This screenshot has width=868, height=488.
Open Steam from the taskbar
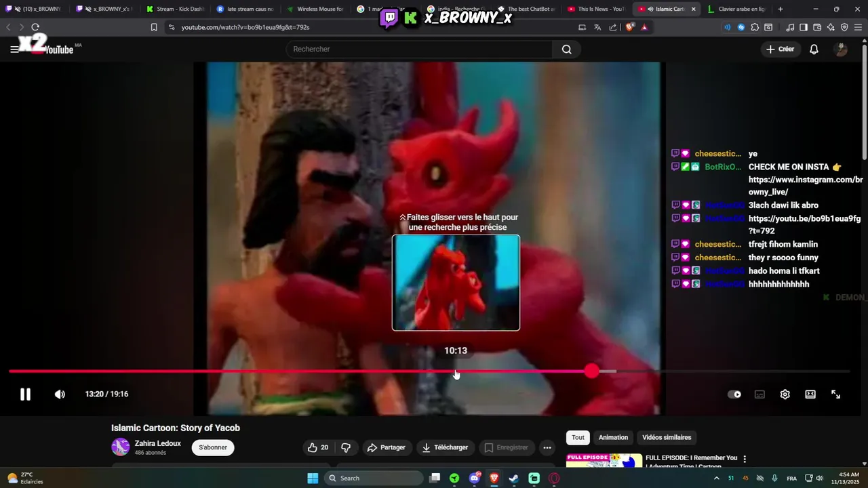point(514,478)
